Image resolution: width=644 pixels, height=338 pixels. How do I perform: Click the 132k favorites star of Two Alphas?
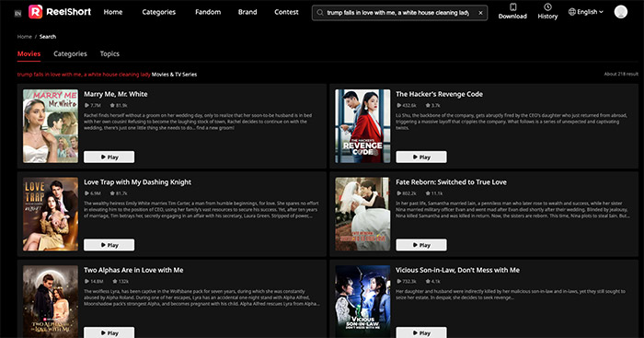coord(121,282)
